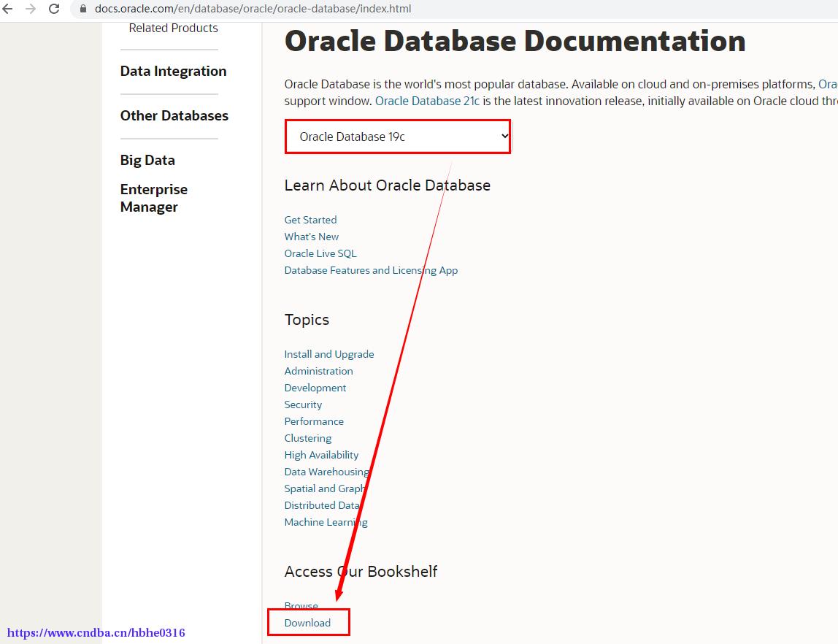Click the Learn About Oracle Database heading
The image size is (838, 644).
(x=388, y=185)
